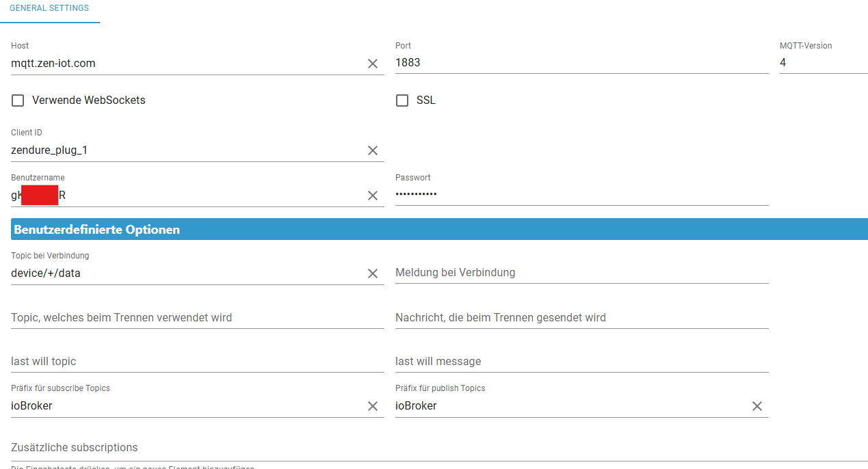Clear the Präfix für subscribe Topics field
Image resolution: width=868 pixels, height=469 pixels.
[x=373, y=406]
